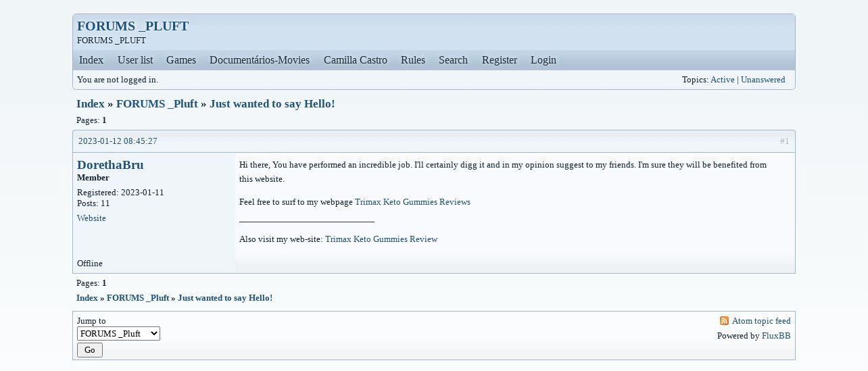Image resolution: width=868 pixels, height=371 pixels.
Task: Click the 'Member' user title text
Action: 93,178
